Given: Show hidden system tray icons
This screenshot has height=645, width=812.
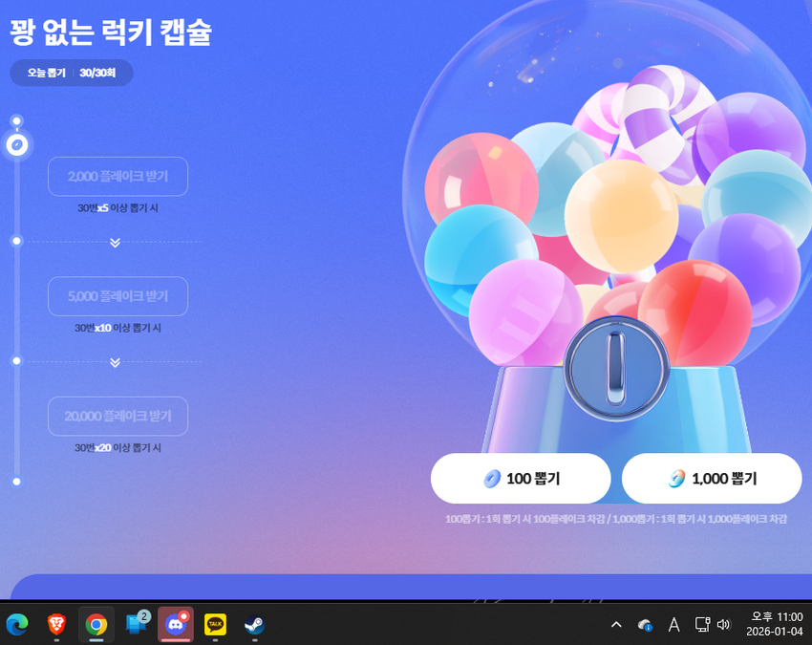Looking at the screenshot, I should [616, 624].
